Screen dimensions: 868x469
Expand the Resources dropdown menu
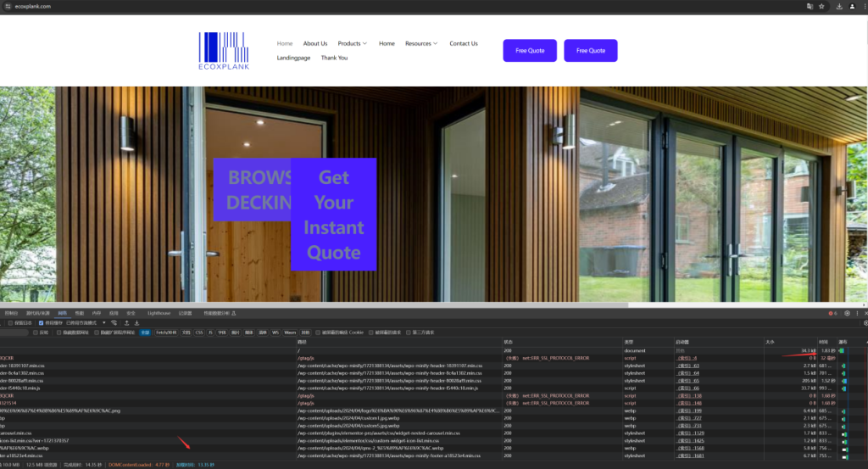421,43
